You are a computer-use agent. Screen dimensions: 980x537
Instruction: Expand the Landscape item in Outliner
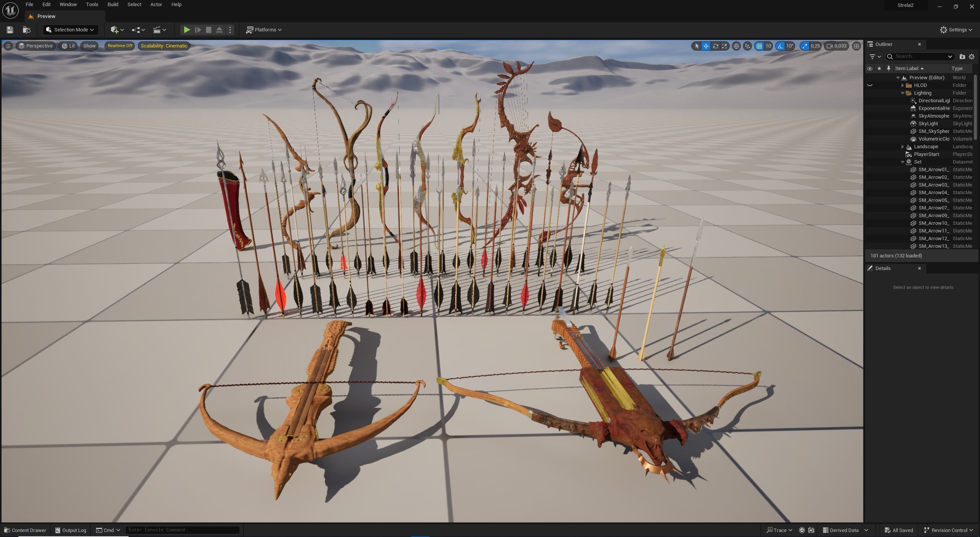903,147
